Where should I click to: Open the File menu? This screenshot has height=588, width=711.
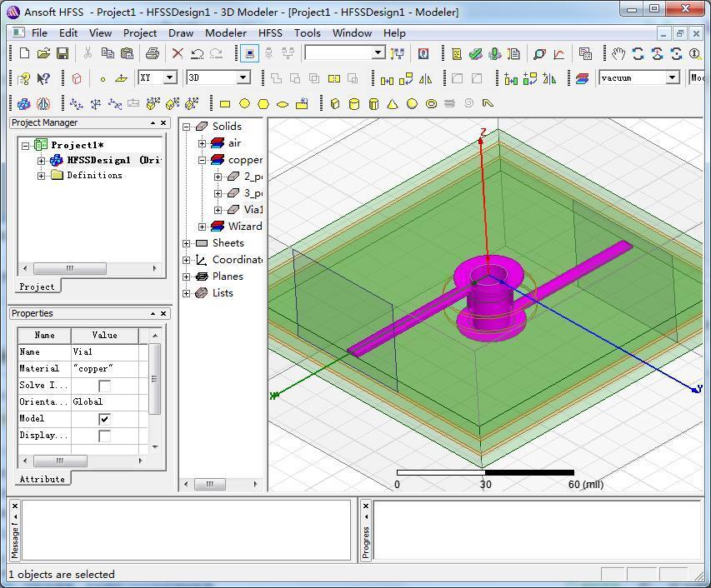39,33
